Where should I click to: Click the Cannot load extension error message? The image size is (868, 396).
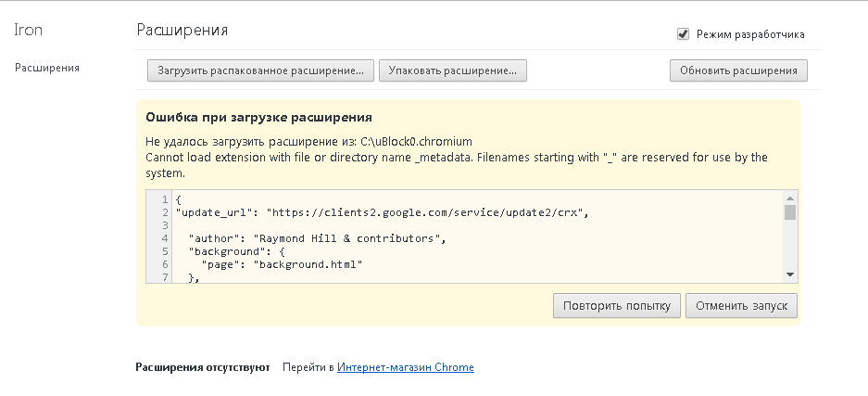tap(457, 165)
